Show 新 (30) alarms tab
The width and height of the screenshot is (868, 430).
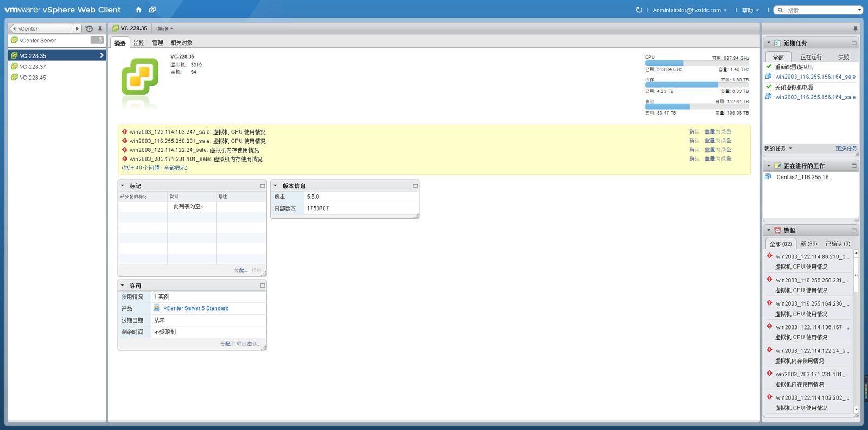808,244
